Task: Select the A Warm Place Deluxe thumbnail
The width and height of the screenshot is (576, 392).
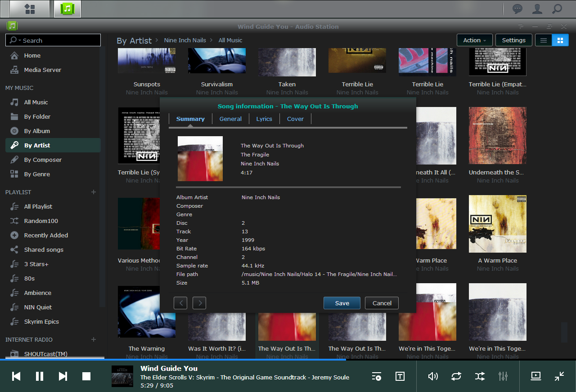Action: coord(498,224)
